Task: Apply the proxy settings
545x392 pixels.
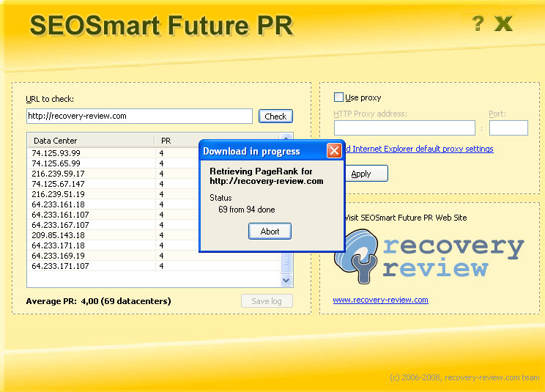Action: point(366,174)
